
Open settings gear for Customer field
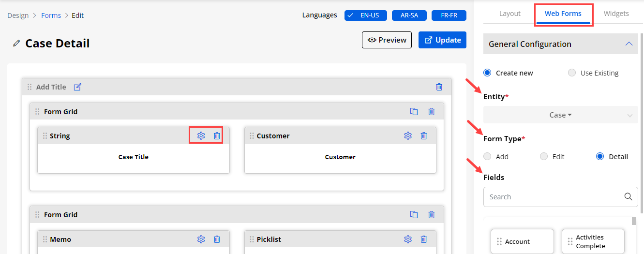click(407, 136)
